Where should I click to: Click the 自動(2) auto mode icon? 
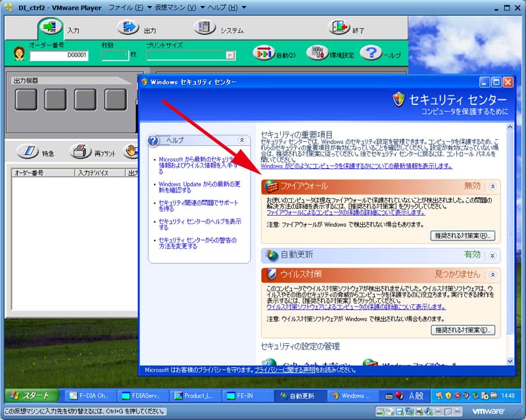[264, 53]
